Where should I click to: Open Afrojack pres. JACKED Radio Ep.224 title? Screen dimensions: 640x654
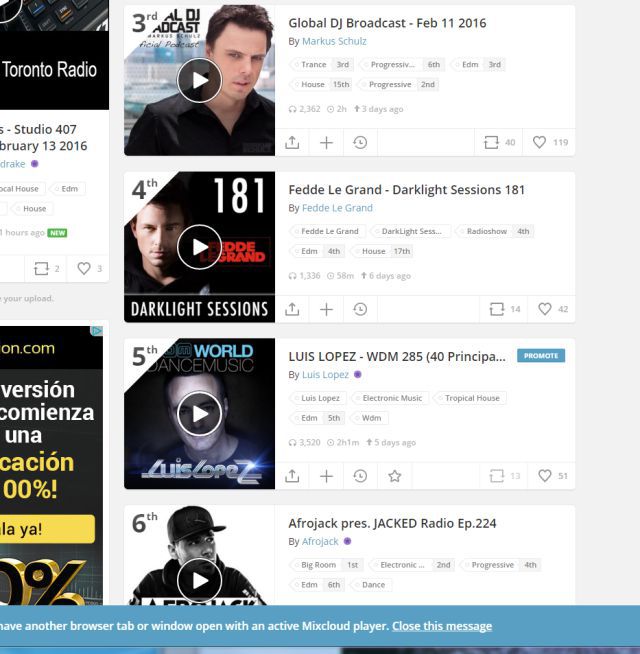(x=392, y=523)
